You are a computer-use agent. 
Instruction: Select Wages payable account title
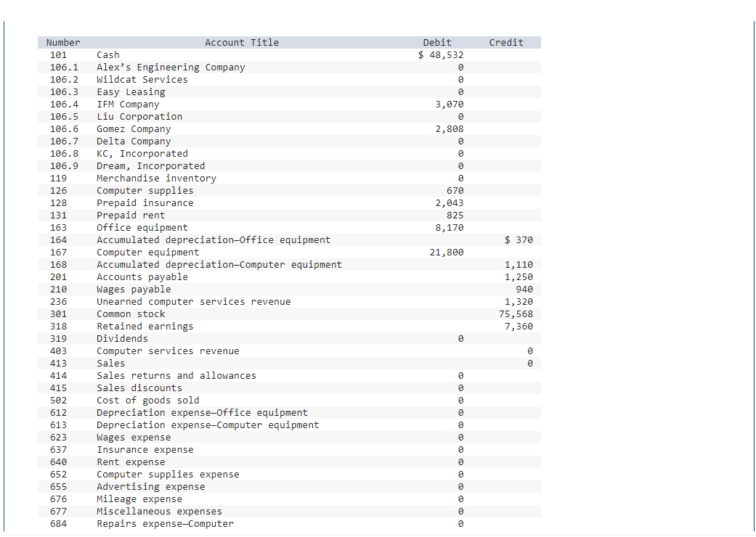[x=134, y=290]
